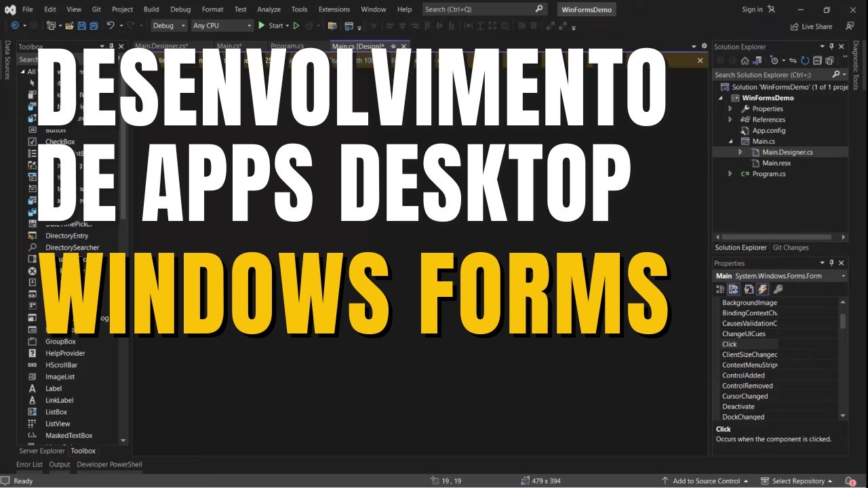Open the Developer PowerShell tab
Screen dimensions: 868x488
point(109,464)
